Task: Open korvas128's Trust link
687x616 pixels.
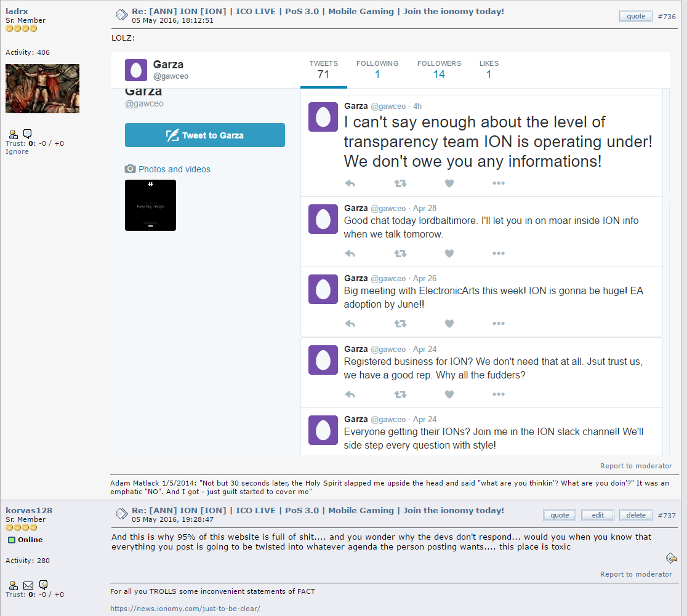Action: point(15,594)
